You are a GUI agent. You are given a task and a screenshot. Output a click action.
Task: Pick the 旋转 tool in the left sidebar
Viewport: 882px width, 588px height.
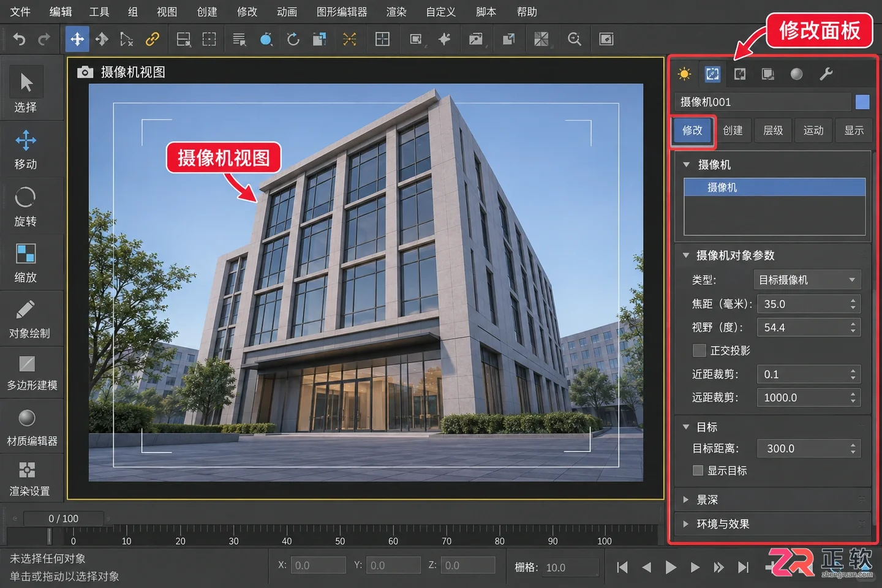[x=26, y=206]
